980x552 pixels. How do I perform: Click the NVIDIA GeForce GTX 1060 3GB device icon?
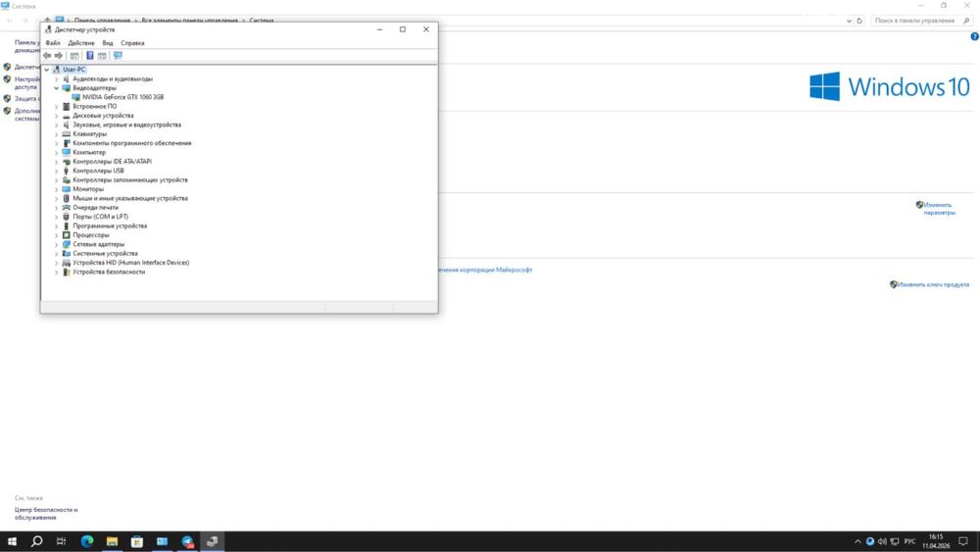point(76,97)
